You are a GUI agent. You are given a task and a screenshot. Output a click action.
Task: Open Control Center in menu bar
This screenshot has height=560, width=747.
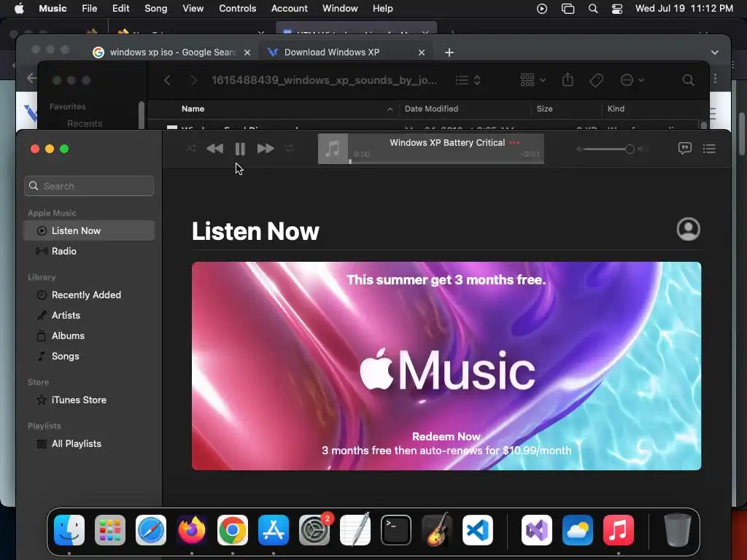click(617, 9)
